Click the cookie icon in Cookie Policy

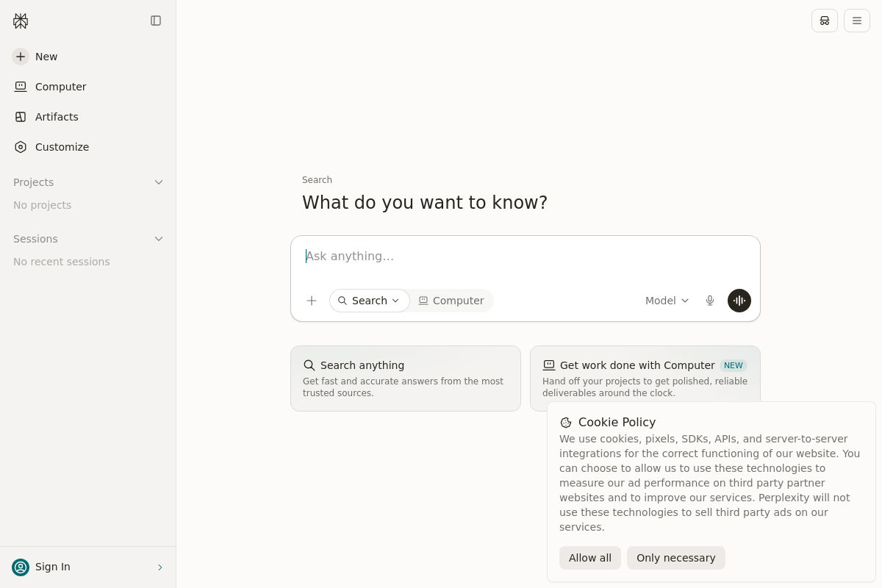[x=566, y=423]
